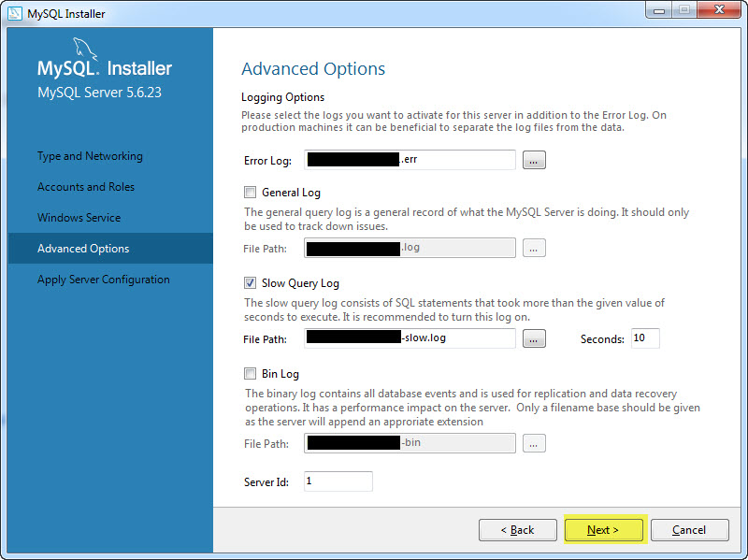Image resolution: width=748 pixels, height=560 pixels.
Task: Click the Slow Query Log path field
Action: [410, 338]
